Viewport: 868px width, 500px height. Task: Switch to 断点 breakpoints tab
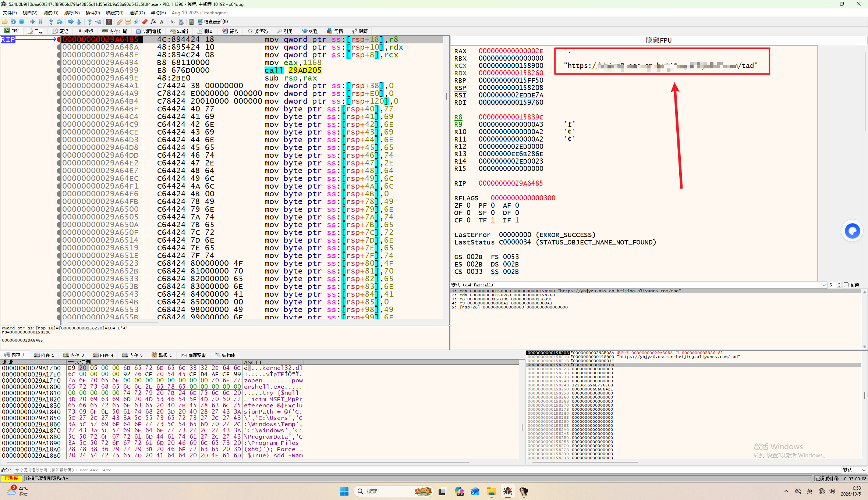[86, 31]
